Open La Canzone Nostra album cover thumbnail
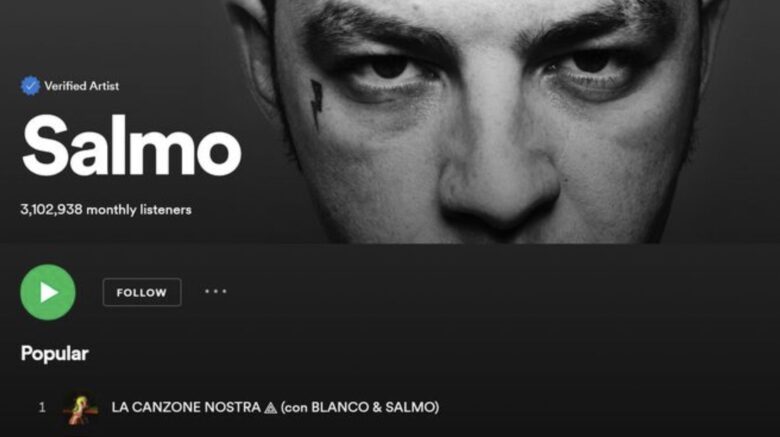This screenshot has height=437, width=780. (x=81, y=408)
